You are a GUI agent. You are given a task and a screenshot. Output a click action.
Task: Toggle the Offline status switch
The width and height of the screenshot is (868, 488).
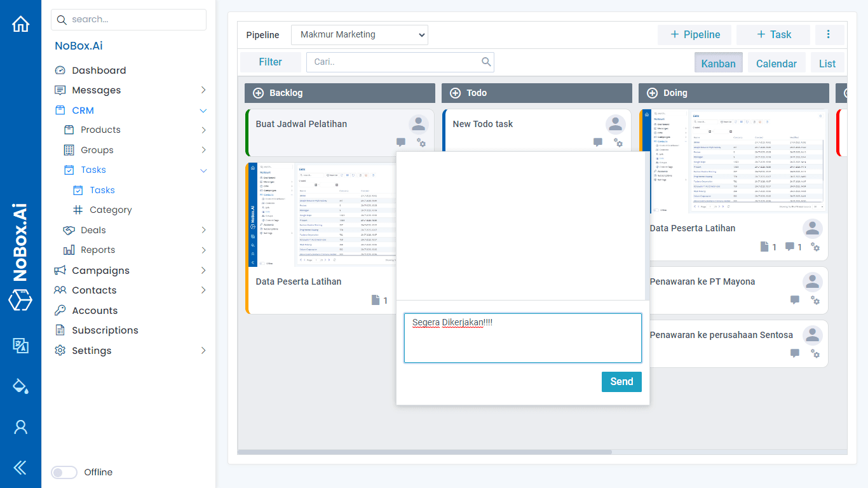64,472
